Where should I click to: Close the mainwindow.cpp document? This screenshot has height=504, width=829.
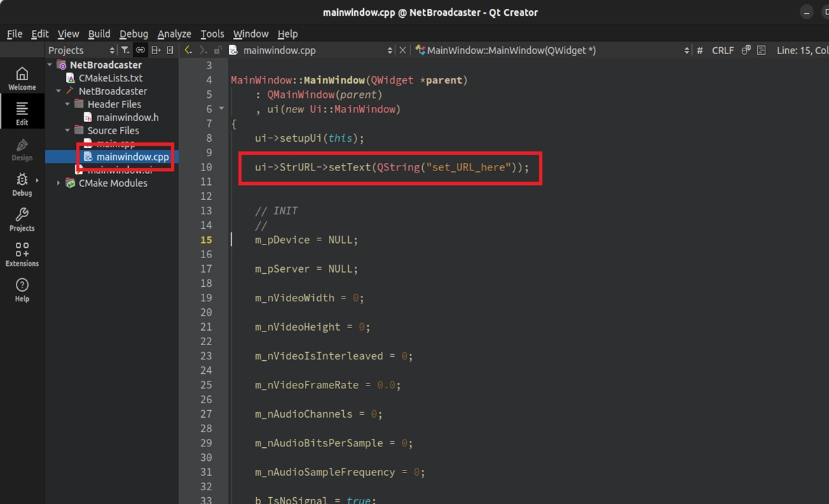pos(403,50)
